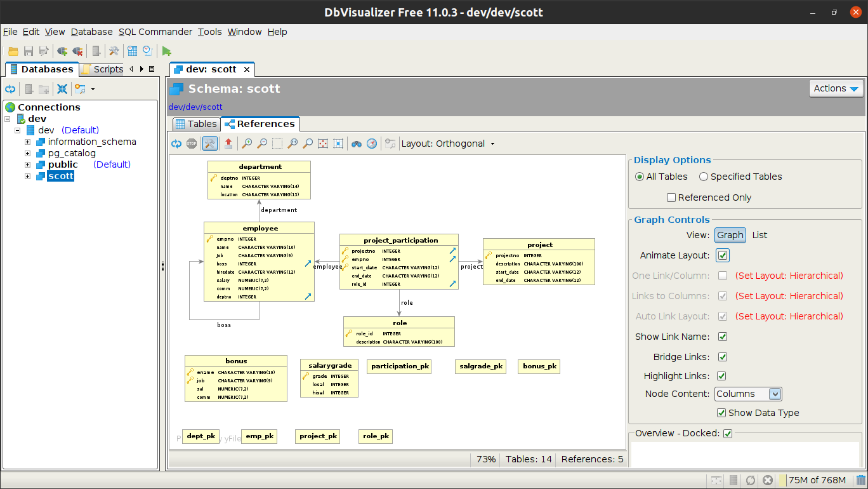Click the clock monitor icon in main toolbar
Screen dimensions: 868x489
click(147, 51)
